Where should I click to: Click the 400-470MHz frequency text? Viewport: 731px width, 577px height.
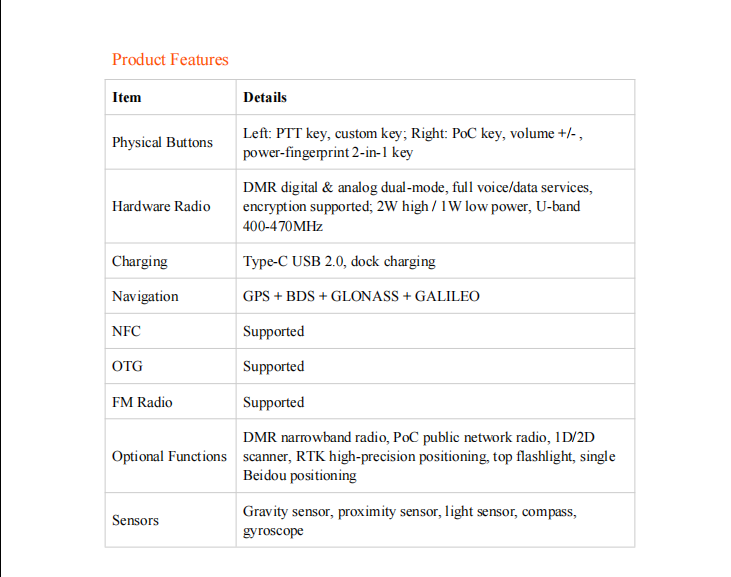283,227
